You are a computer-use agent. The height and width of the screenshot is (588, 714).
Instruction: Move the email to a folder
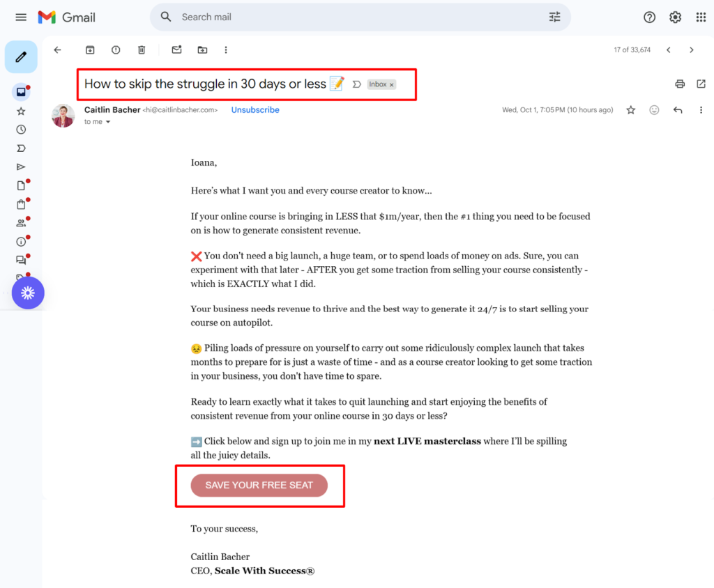click(x=202, y=49)
